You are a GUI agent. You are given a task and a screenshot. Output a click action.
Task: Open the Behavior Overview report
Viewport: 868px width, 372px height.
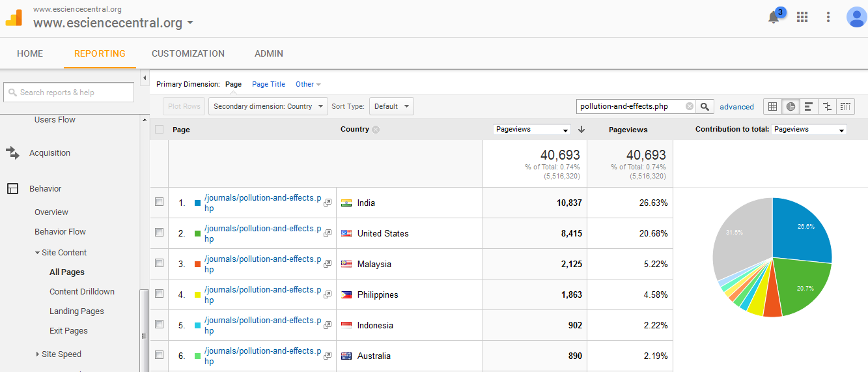[x=51, y=212]
